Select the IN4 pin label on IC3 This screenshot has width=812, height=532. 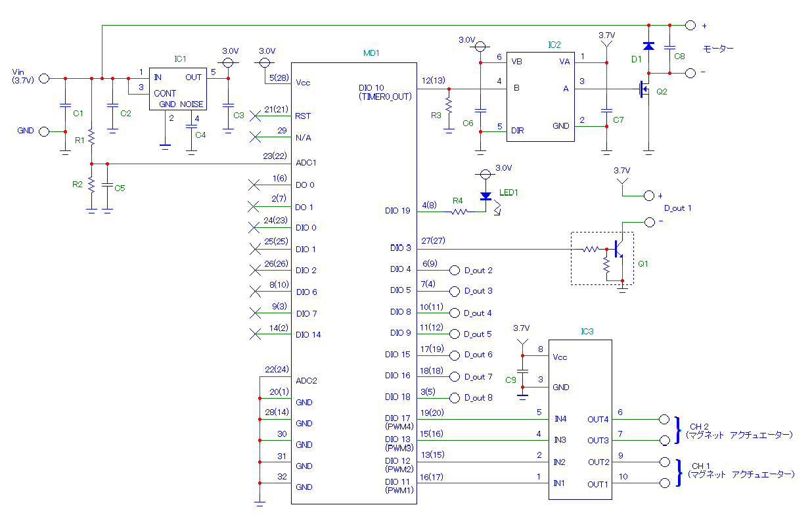[x=559, y=419]
